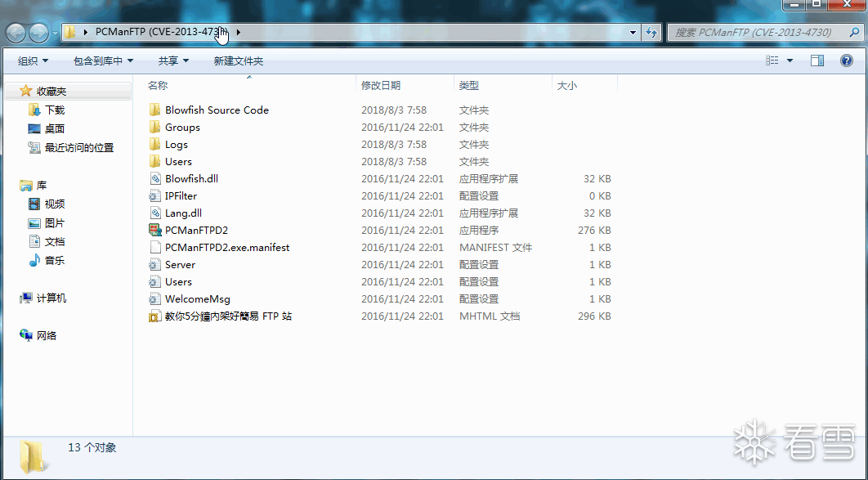Click 音乐 library in the navigation pane

(55, 260)
